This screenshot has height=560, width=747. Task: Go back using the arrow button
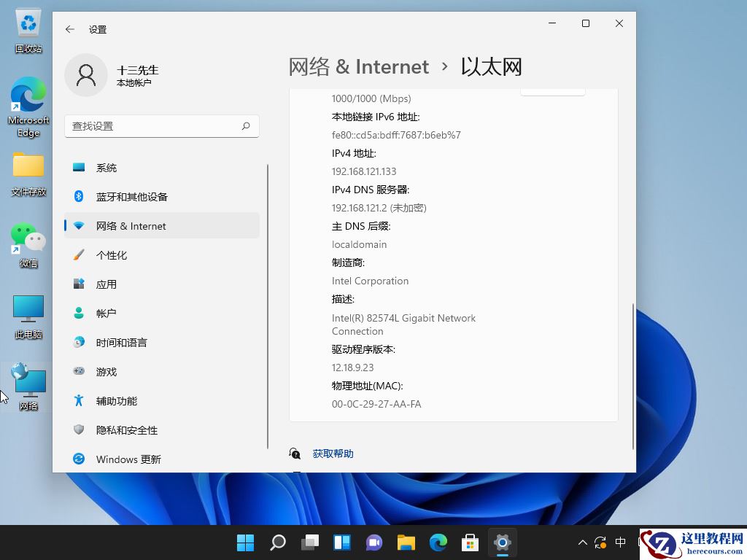pyautogui.click(x=69, y=29)
